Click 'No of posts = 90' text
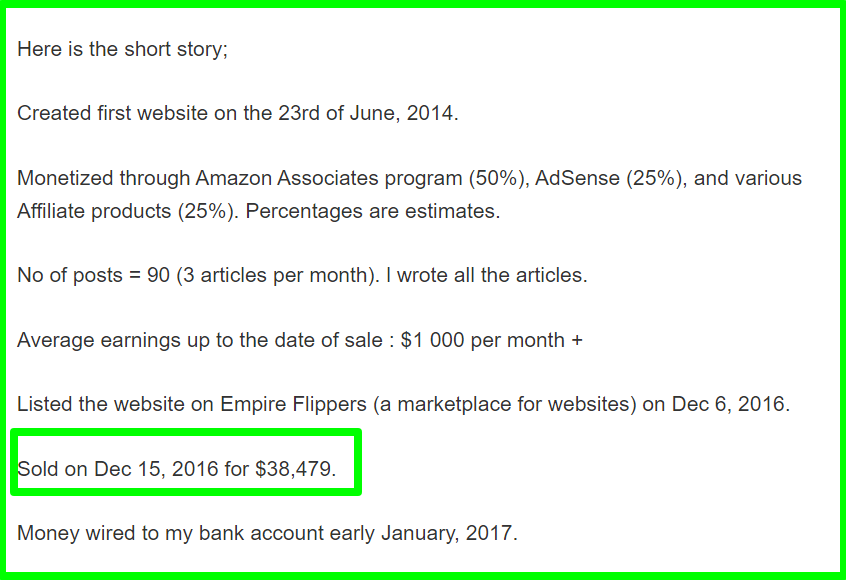This screenshot has width=846, height=580. click(x=93, y=275)
